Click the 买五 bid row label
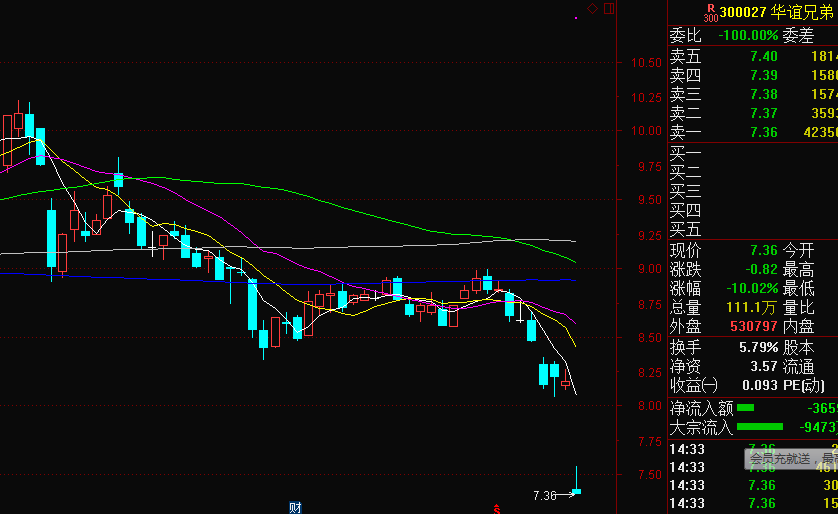The width and height of the screenshot is (838, 514). click(686, 230)
